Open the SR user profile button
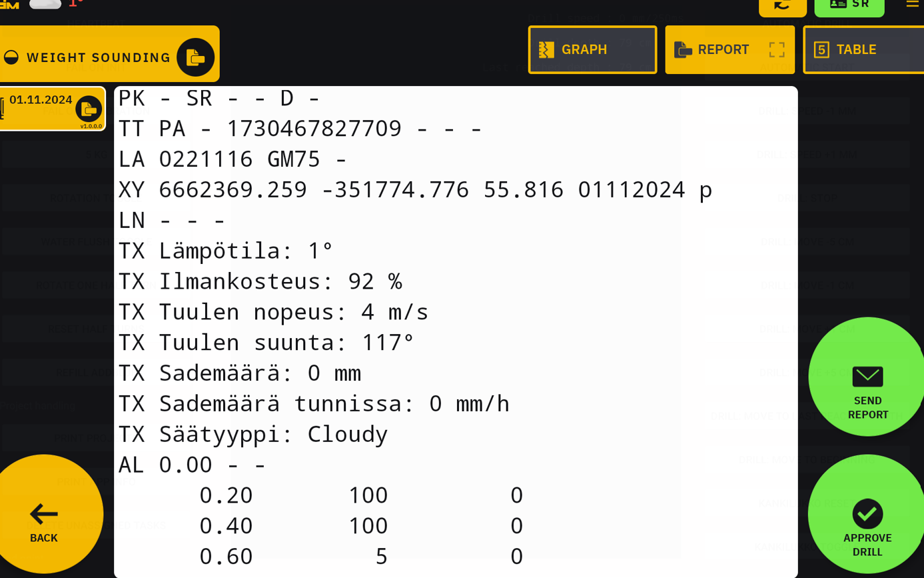The image size is (924, 578). [849, 6]
